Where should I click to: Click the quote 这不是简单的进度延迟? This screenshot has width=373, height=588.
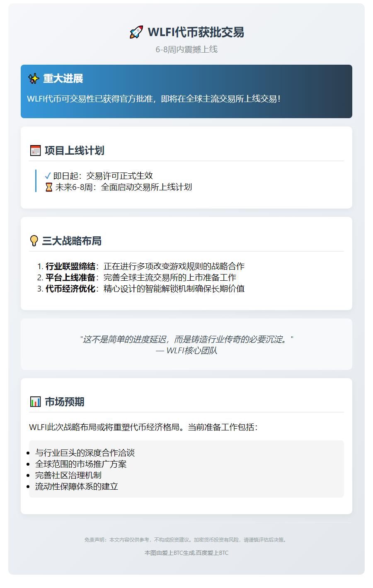(186, 339)
